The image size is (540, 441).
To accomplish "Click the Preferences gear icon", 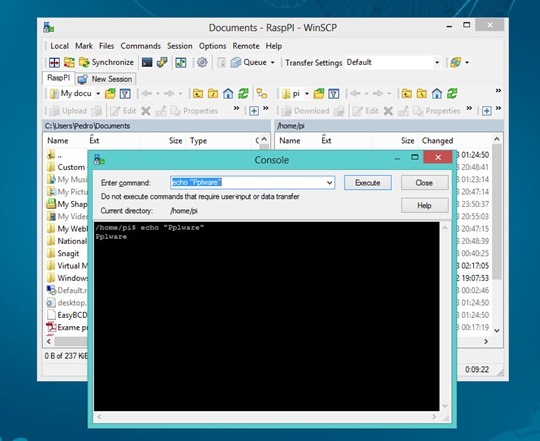I will click(202, 63).
